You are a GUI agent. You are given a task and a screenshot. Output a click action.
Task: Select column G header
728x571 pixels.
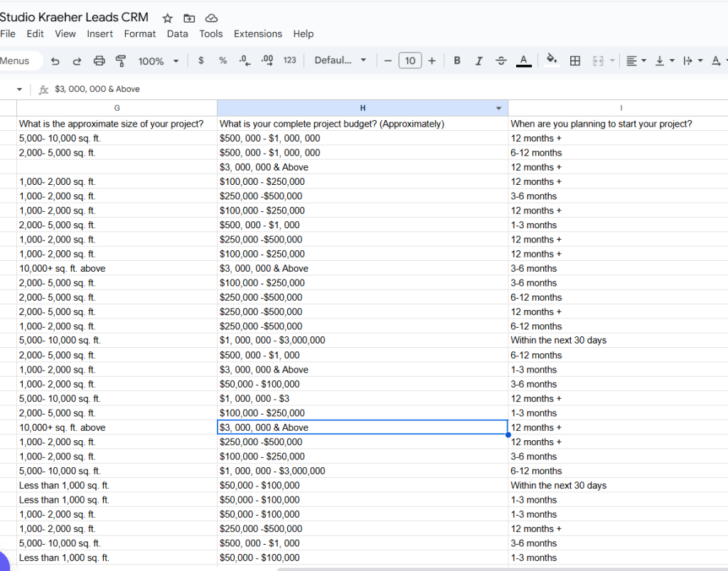click(117, 108)
